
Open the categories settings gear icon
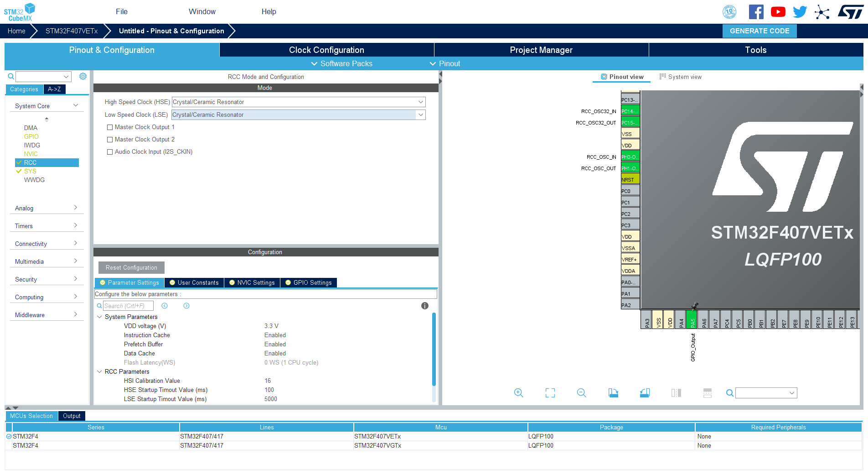tap(83, 76)
